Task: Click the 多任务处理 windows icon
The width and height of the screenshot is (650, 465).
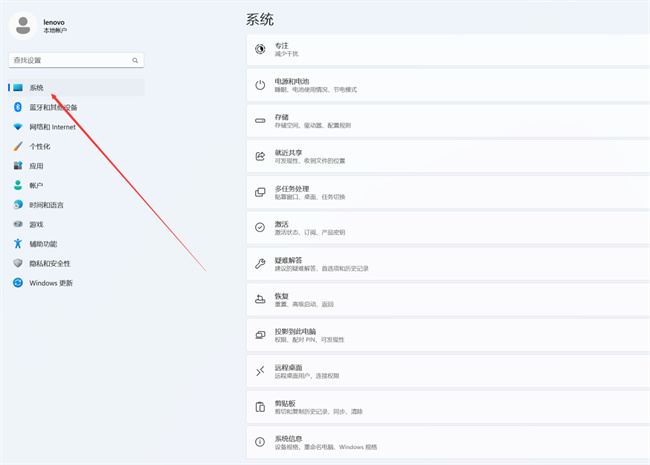Action: (x=260, y=192)
